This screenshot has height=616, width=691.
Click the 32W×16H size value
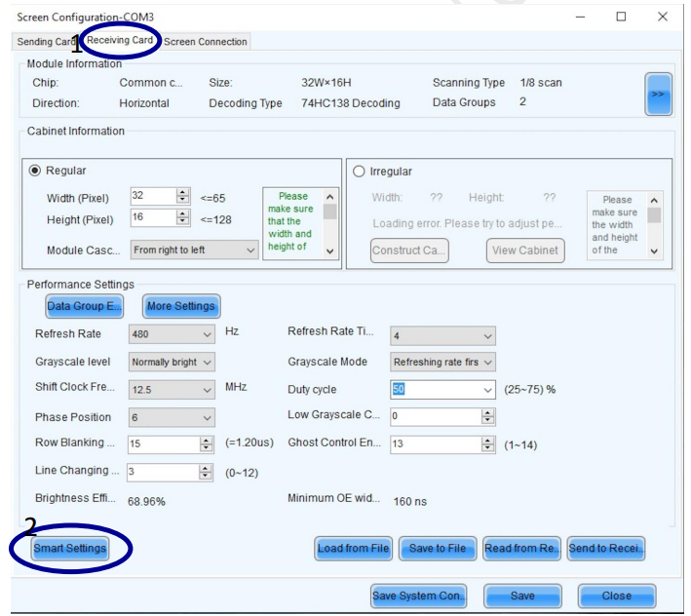click(x=326, y=83)
